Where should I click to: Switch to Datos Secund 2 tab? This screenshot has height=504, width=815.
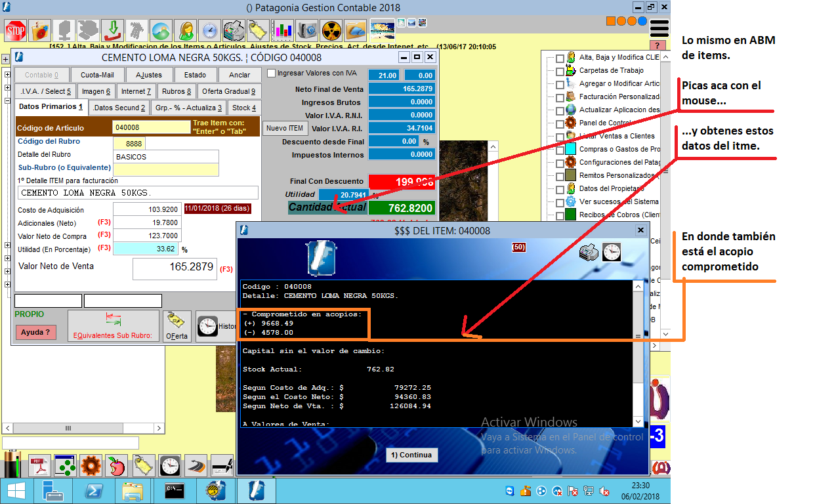119,108
